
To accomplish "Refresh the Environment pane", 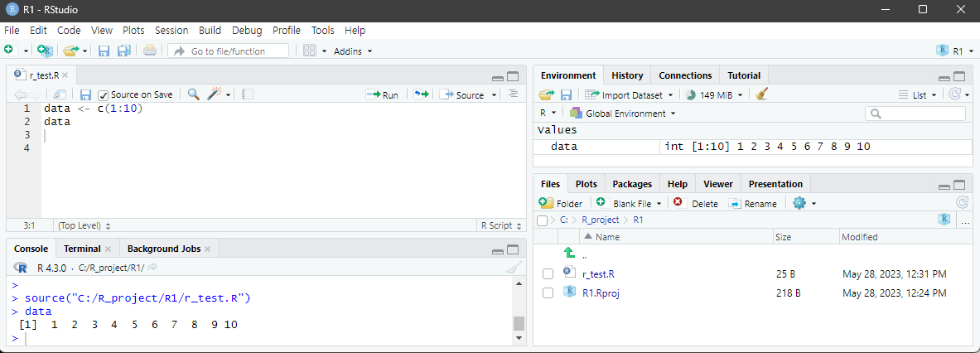I will (954, 94).
